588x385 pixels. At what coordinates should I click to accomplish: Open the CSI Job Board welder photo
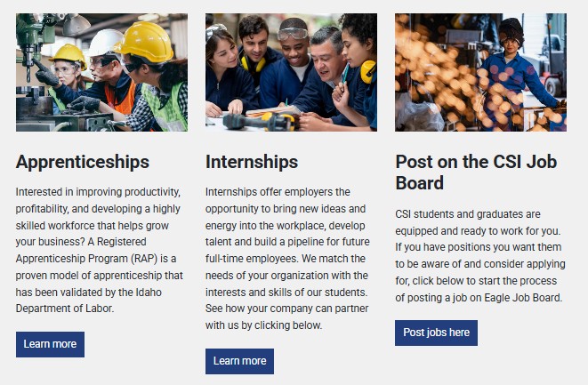tap(480, 72)
